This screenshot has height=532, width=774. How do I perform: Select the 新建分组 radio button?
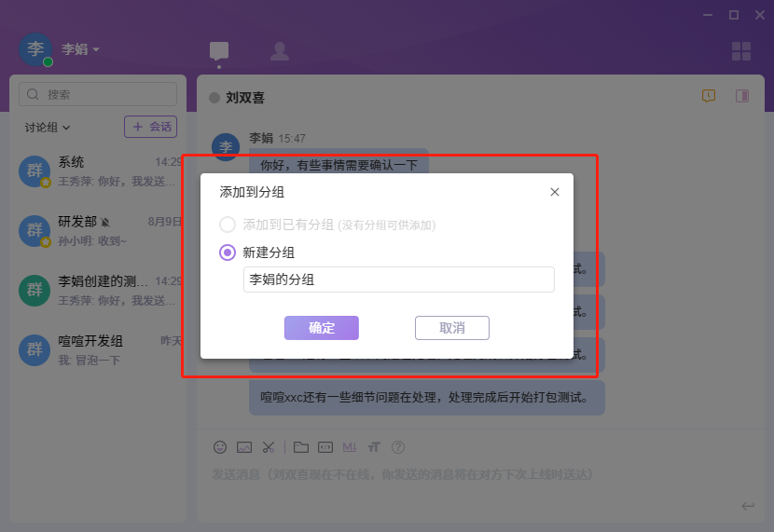(227, 252)
